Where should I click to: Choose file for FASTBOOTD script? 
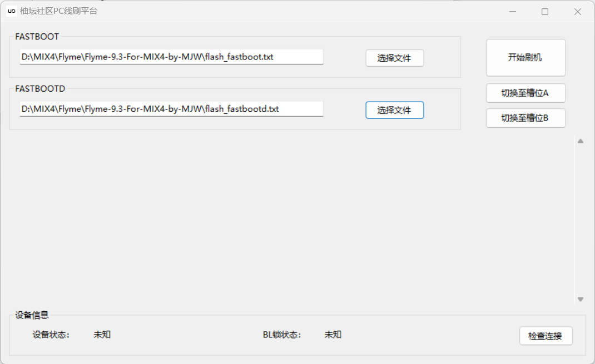395,110
